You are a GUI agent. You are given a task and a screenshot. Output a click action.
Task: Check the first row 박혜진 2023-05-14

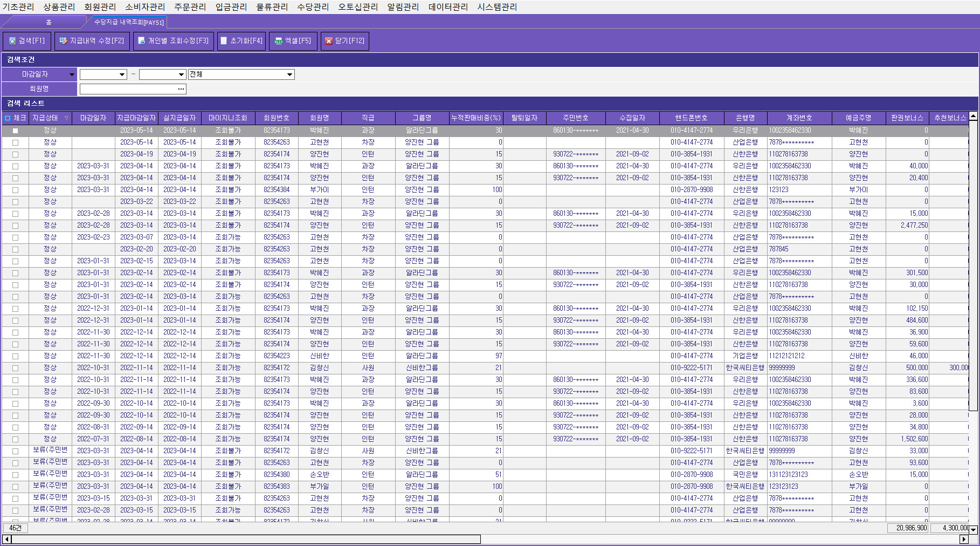[x=15, y=131]
